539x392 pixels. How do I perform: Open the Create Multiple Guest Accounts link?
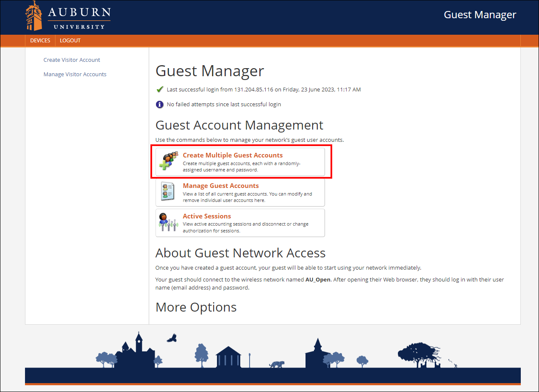pos(233,155)
